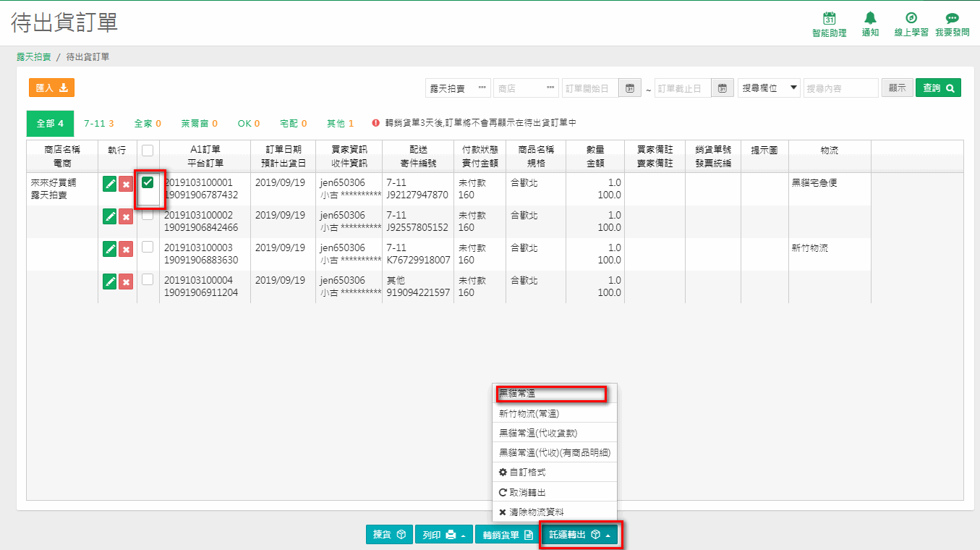Open the 線上學習 compass icon
Image resolution: width=980 pixels, height=550 pixels.
911,18
